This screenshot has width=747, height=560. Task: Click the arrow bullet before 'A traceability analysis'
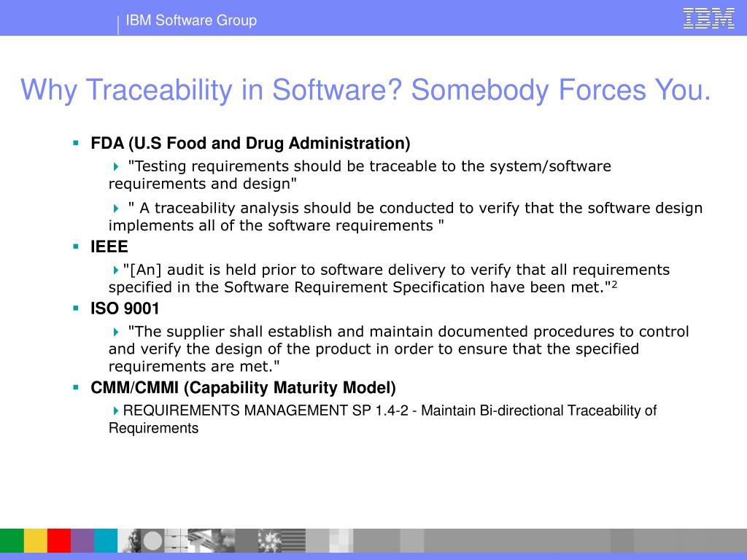(x=116, y=209)
